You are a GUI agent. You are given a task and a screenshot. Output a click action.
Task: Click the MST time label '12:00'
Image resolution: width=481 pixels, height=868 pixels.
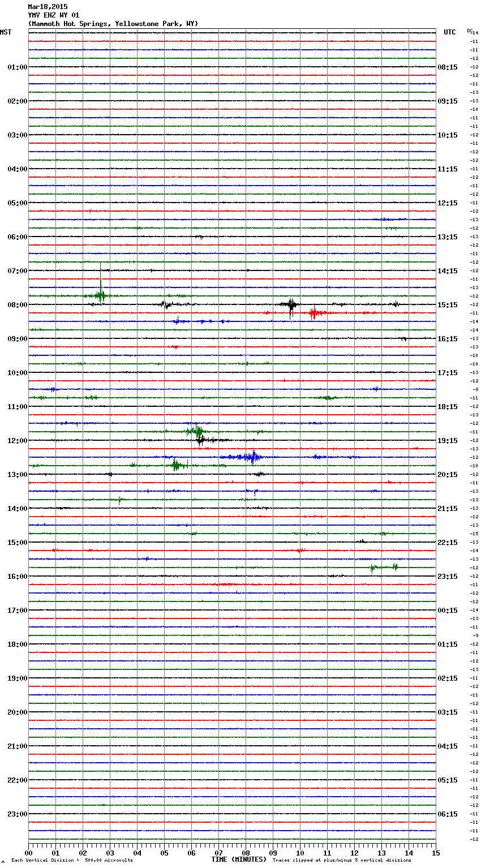pyautogui.click(x=18, y=441)
